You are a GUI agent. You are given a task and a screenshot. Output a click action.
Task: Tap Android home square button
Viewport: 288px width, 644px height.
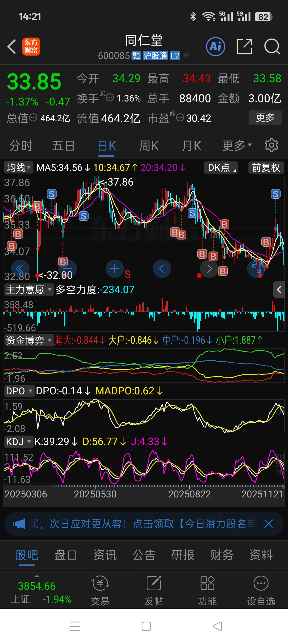pos(146,626)
